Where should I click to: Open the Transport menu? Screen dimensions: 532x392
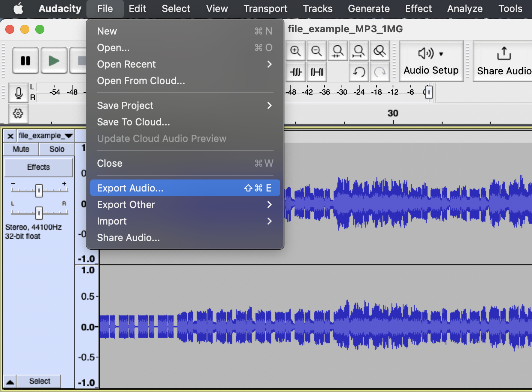(265, 9)
